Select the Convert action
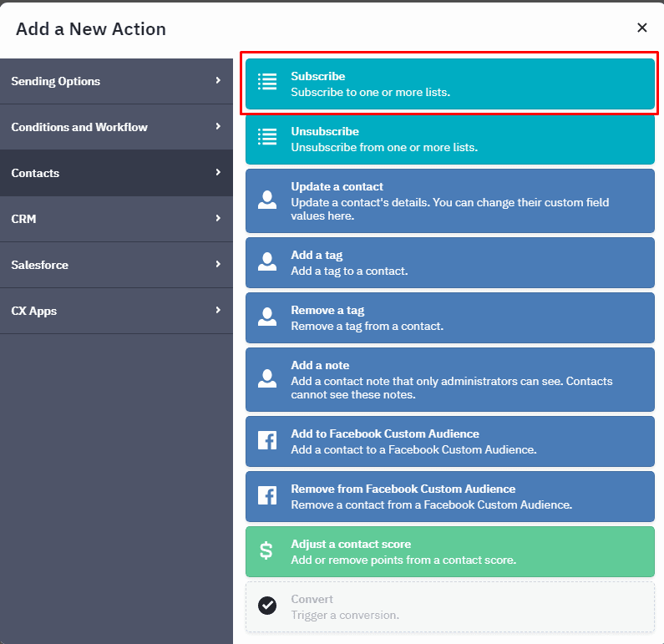Image resolution: width=664 pixels, height=644 pixels. pyautogui.click(x=450, y=606)
